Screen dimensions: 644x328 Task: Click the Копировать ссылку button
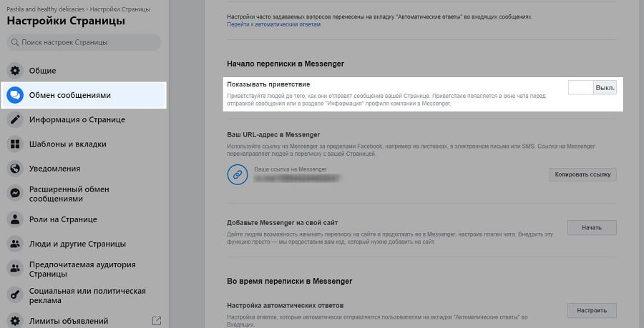(x=582, y=174)
